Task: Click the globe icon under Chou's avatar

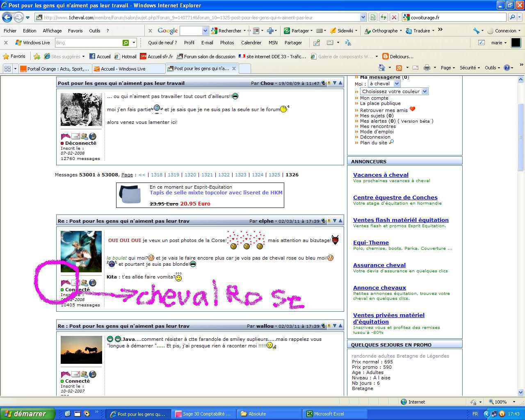Action: tap(93, 136)
